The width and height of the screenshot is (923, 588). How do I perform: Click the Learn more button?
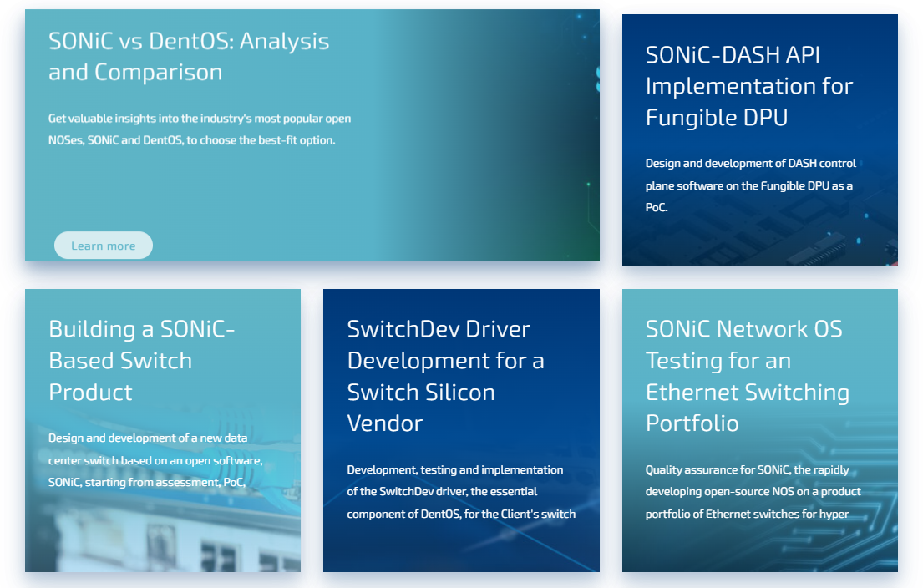[x=104, y=246]
